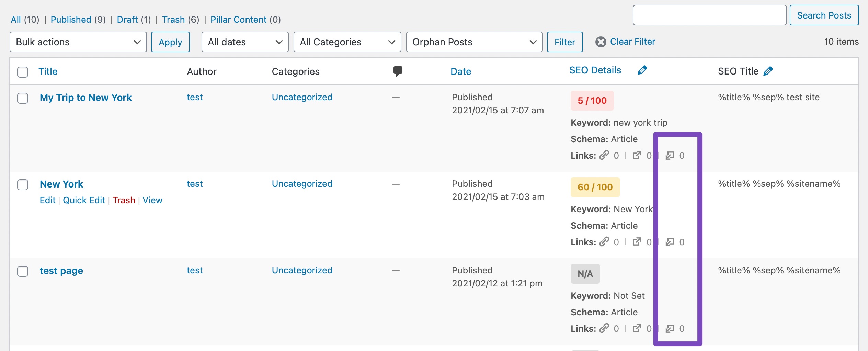Click the pencil icon next to SEO Details
The width and height of the screenshot is (868, 351).
(642, 70)
